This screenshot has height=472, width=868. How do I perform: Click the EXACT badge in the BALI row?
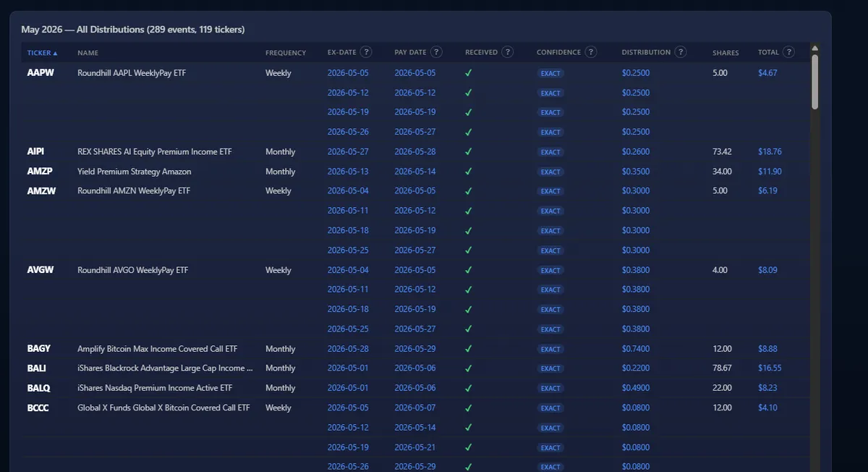[x=550, y=368]
